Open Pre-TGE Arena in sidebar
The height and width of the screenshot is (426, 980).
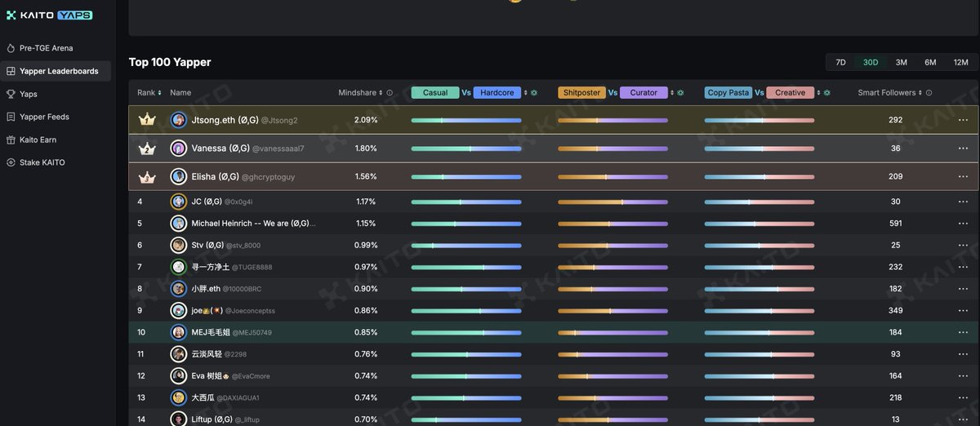click(46, 48)
